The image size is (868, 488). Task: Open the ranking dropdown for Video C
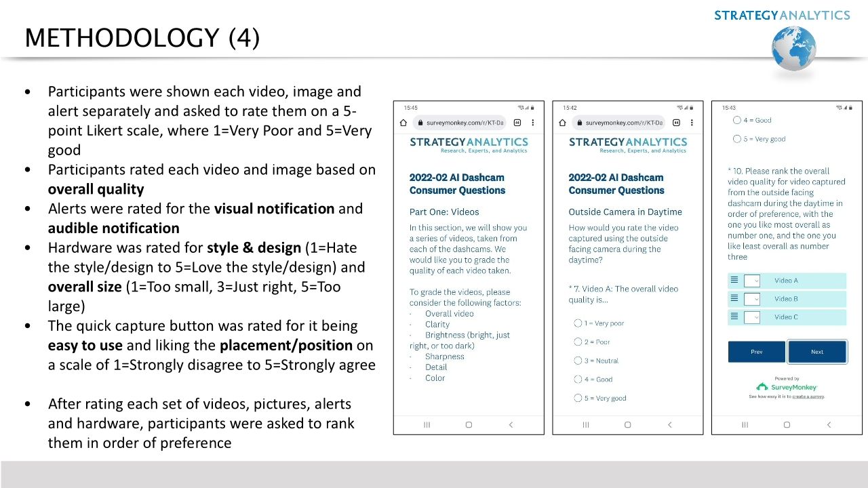753,317
